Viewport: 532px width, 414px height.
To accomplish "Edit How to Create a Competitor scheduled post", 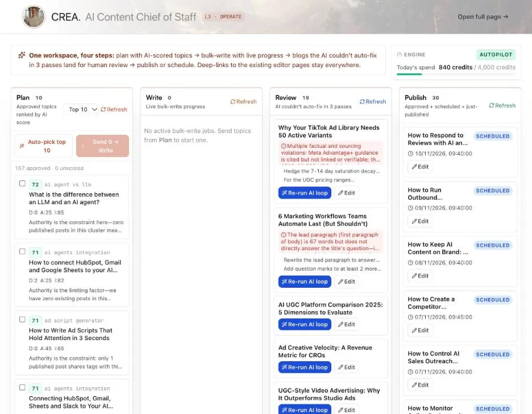I will (420, 330).
